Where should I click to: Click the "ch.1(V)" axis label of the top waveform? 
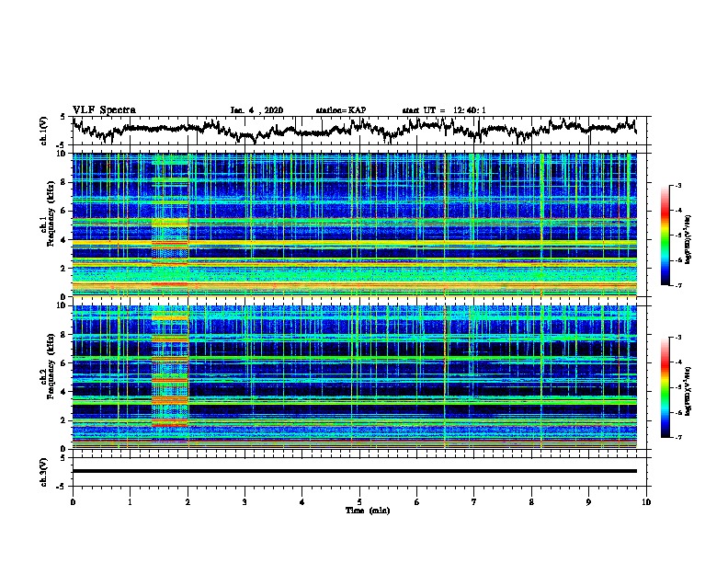43,131
